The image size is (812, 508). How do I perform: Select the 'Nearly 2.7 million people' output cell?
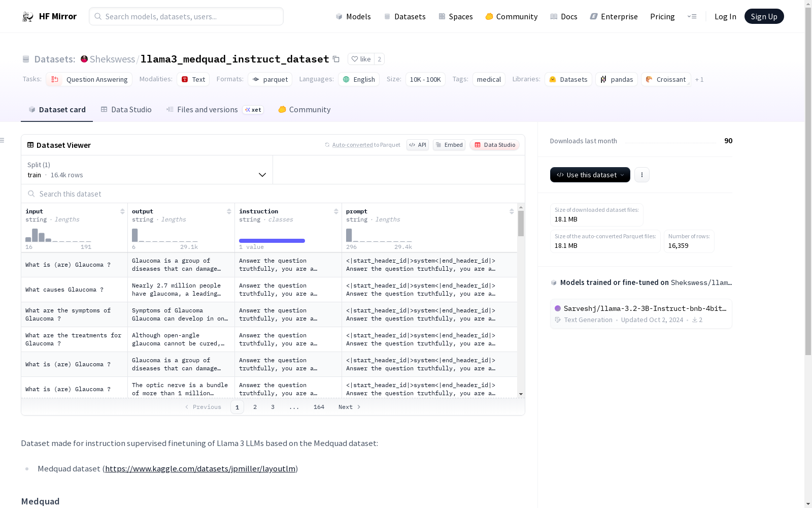pos(181,290)
